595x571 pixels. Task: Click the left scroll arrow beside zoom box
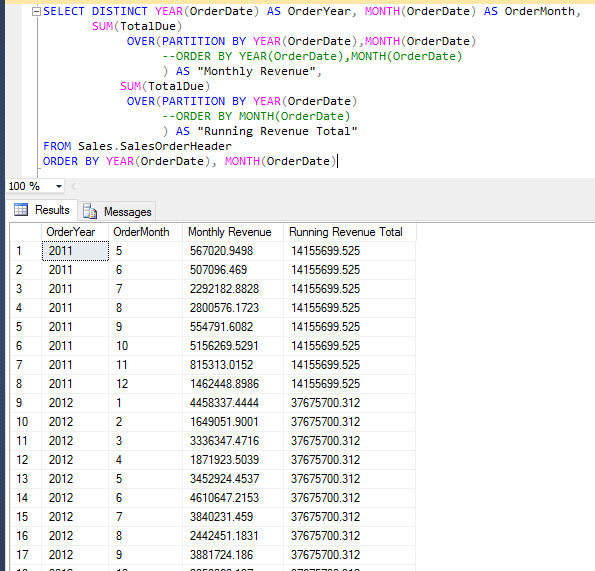click(x=74, y=186)
